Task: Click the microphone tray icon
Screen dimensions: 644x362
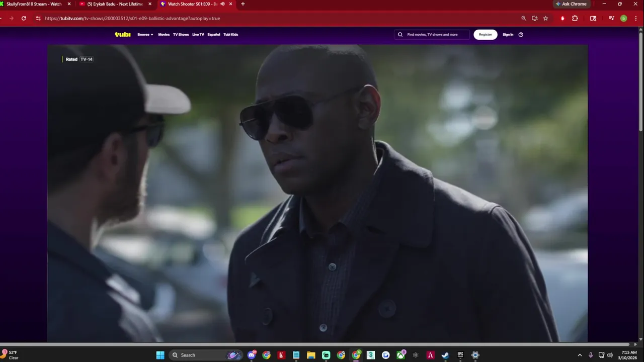Action: (591, 355)
